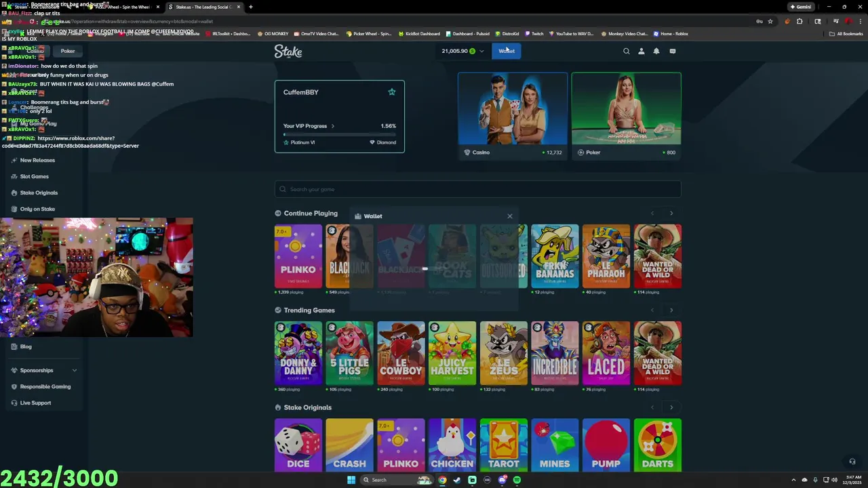Open the chat icon in Stake header
The height and width of the screenshot is (488, 868).
point(673,51)
